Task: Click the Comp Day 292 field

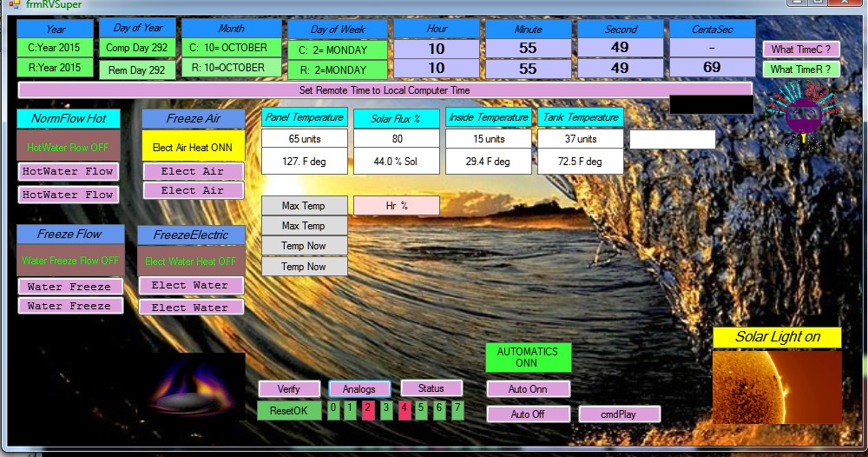Action: (137, 48)
